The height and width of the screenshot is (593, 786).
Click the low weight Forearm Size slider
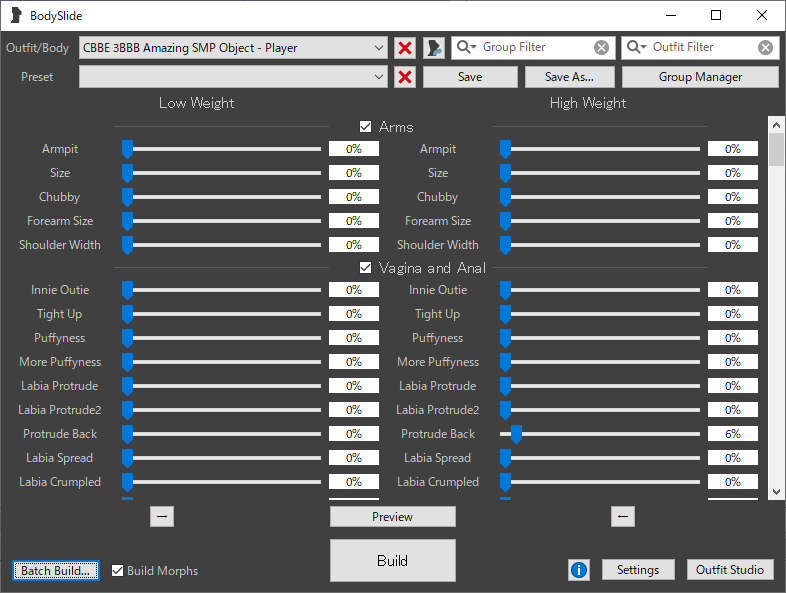tap(222, 221)
